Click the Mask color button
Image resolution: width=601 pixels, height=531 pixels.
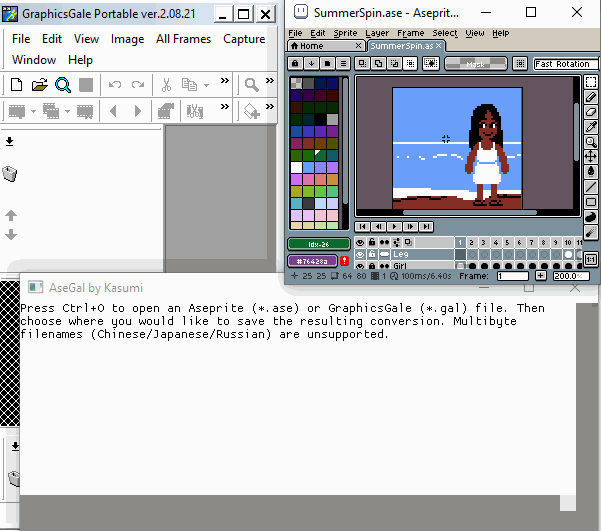pos(475,64)
